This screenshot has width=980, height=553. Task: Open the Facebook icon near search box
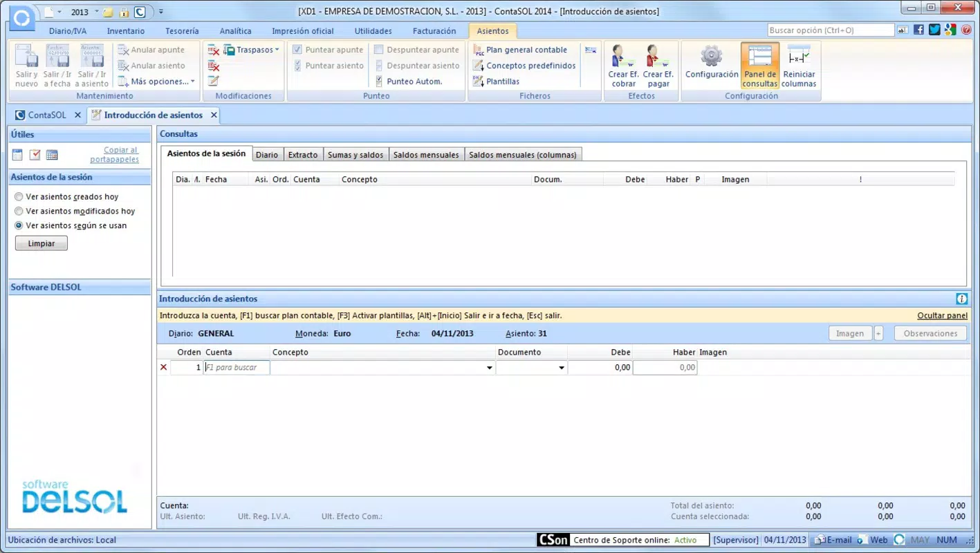(918, 30)
